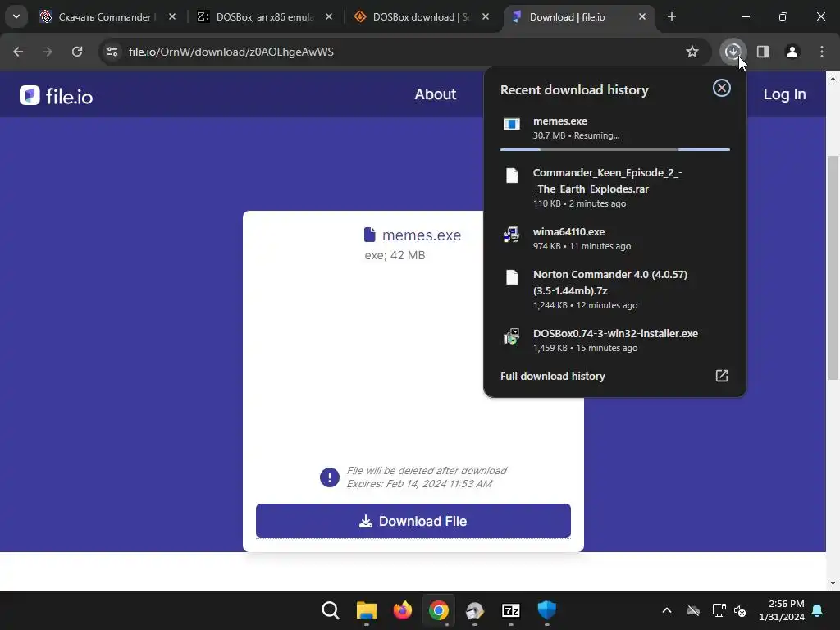Click the OneDrive cloud tray icon
Screen dimensions: 840x630
(x=693, y=610)
